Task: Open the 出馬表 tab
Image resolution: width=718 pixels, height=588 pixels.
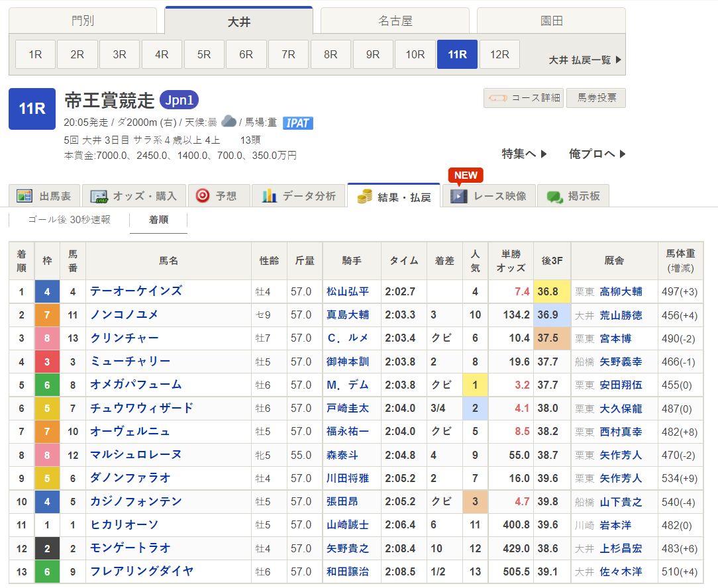Action: click(x=44, y=196)
